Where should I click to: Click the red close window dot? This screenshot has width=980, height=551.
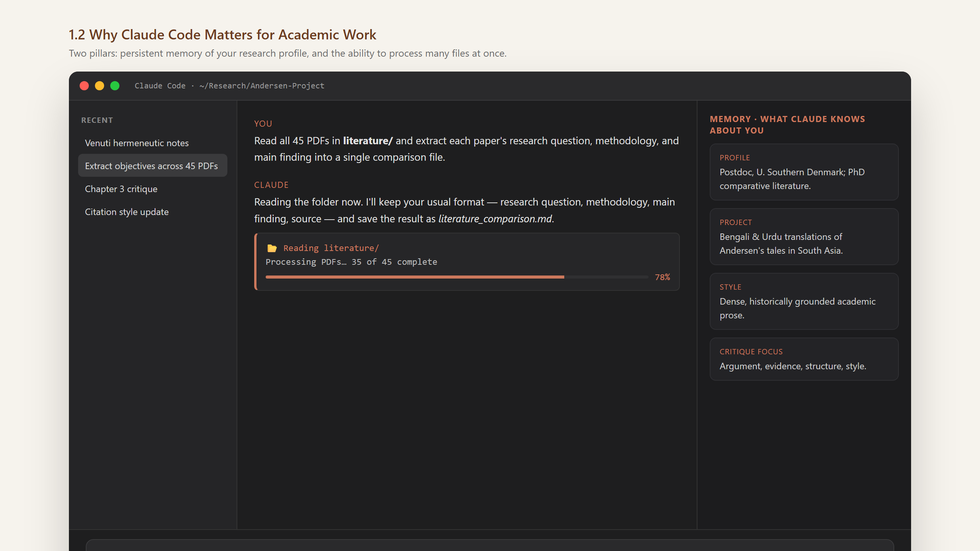[84, 86]
